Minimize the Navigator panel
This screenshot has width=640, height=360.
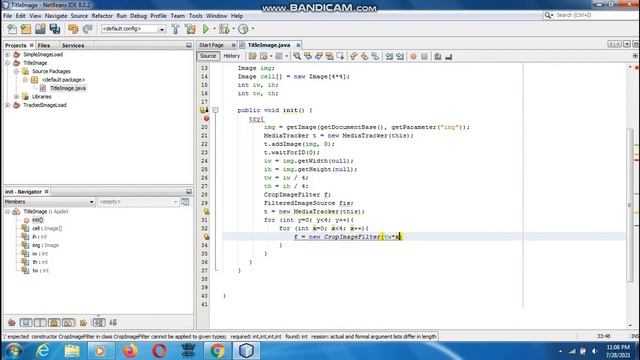189,191
